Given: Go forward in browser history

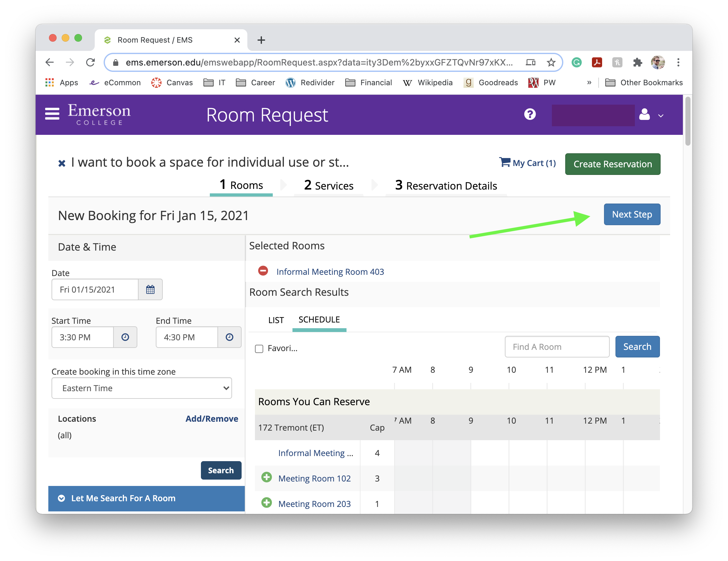Looking at the screenshot, I should pos(70,62).
